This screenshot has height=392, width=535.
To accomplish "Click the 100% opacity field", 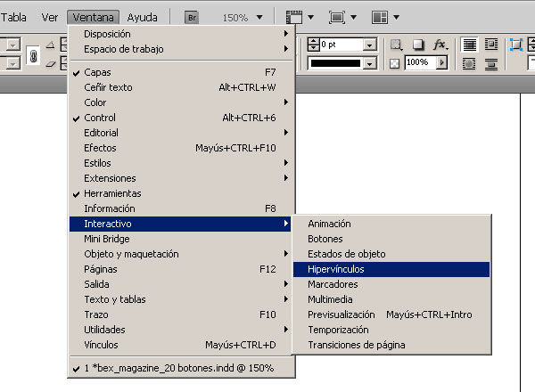I will (421, 62).
